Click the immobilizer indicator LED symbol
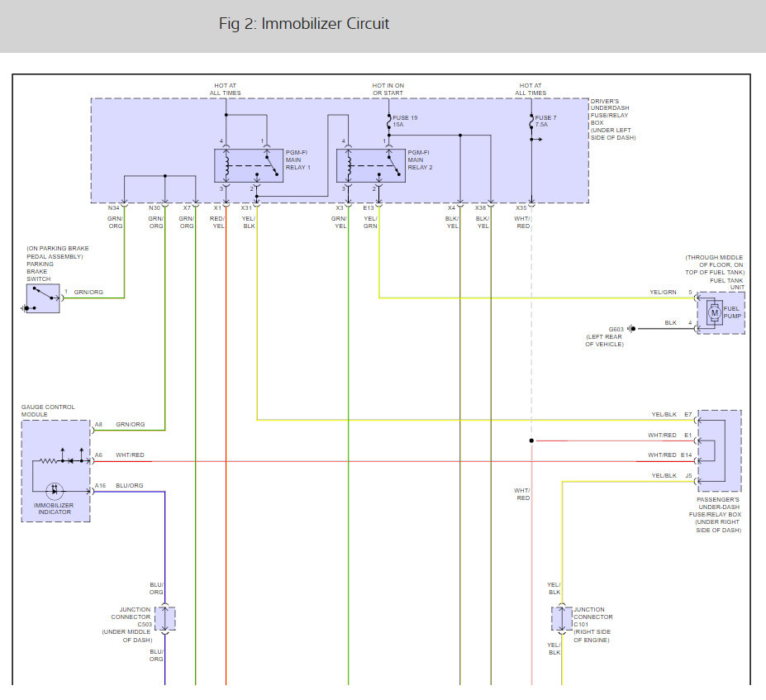This screenshot has width=766, height=700. pos(55,490)
